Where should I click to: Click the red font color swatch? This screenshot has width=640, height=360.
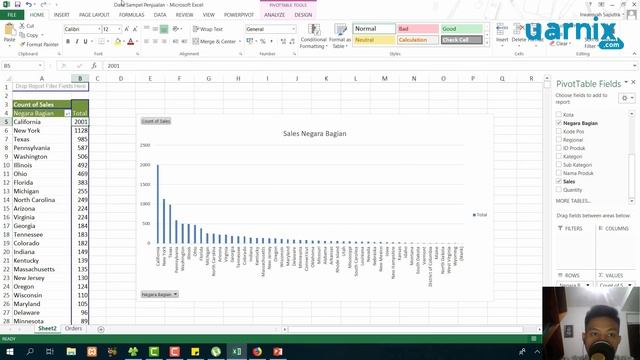point(131,41)
